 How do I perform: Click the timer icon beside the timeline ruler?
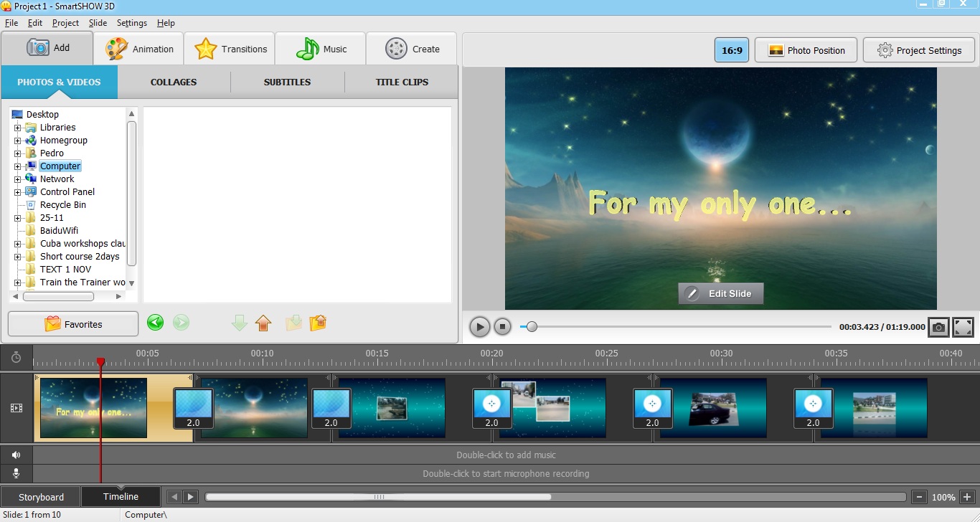pyautogui.click(x=16, y=356)
